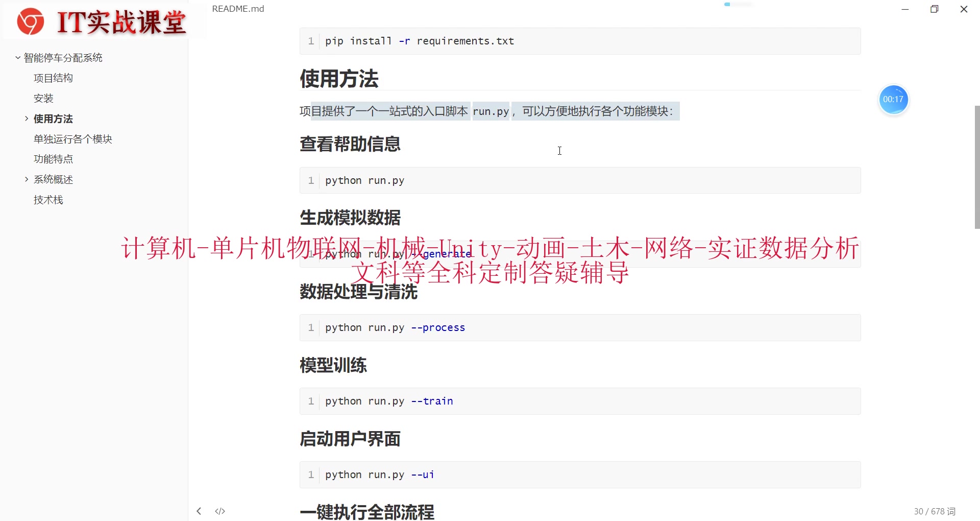Click the word count 30 / 678 词
This screenshot has width=980, height=521.
click(935, 511)
